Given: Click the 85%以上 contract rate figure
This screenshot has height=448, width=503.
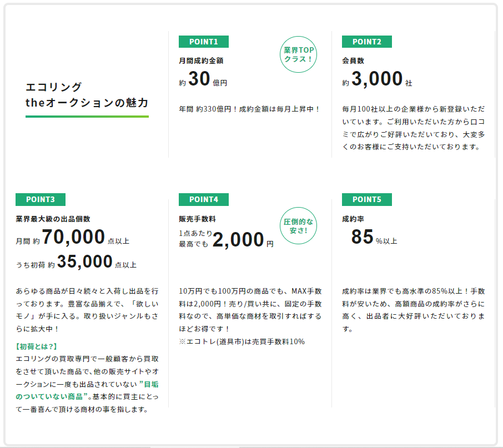Looking at the screenshot, I should pos(374,237).
